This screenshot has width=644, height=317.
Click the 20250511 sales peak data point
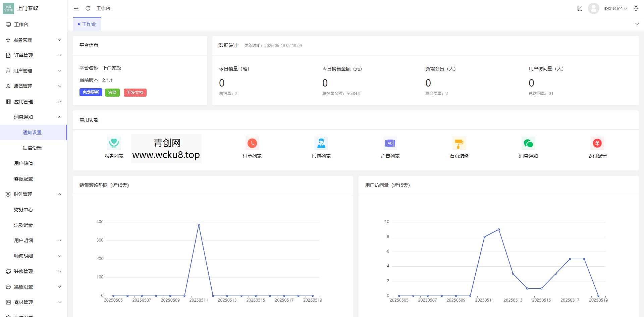pos(199,225)
